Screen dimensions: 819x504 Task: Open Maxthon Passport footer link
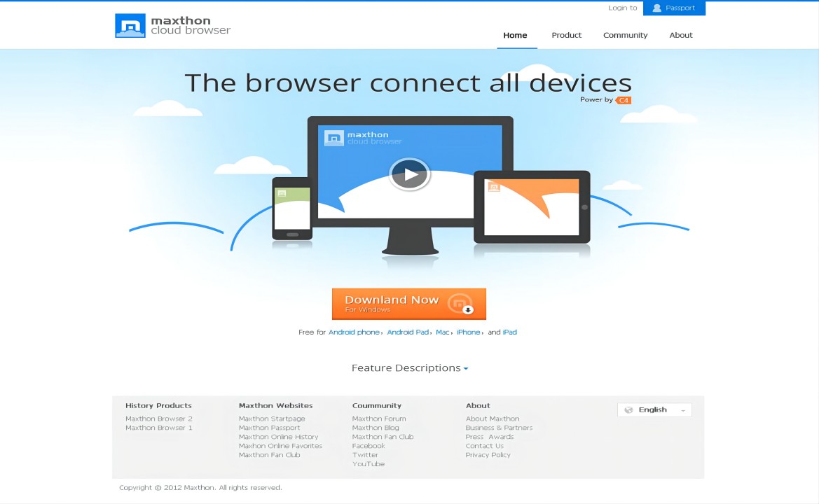(x=270, y=428)
